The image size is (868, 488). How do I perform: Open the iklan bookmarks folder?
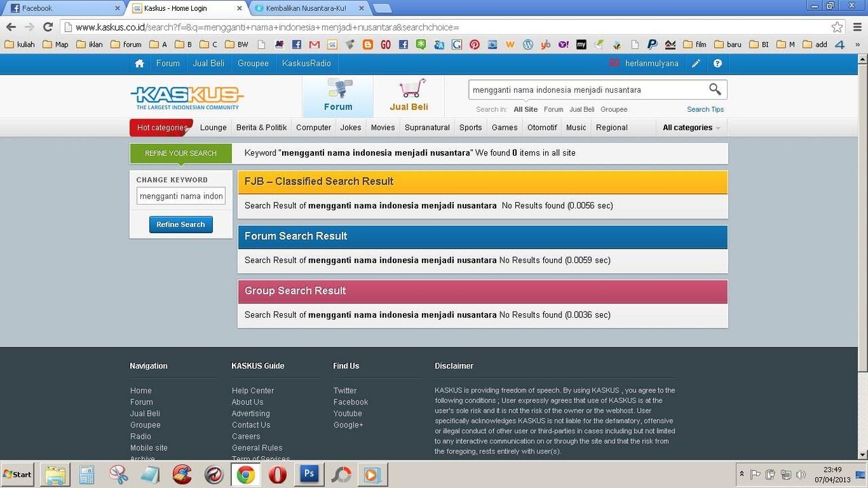point(90,45)
